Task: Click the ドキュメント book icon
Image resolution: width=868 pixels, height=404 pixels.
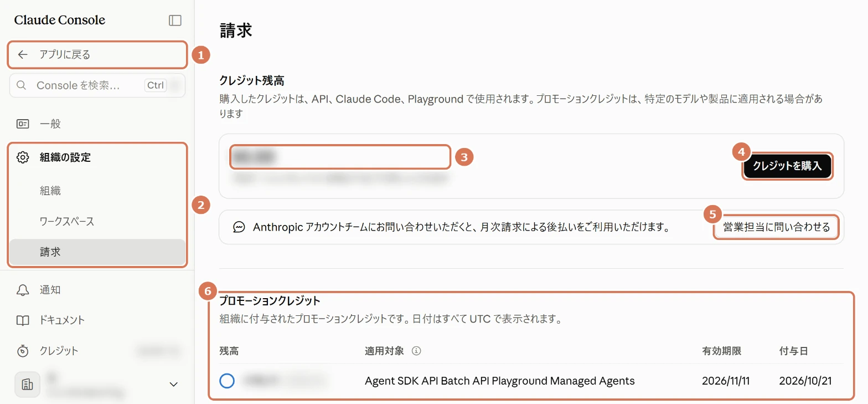Action: point(23,320)
